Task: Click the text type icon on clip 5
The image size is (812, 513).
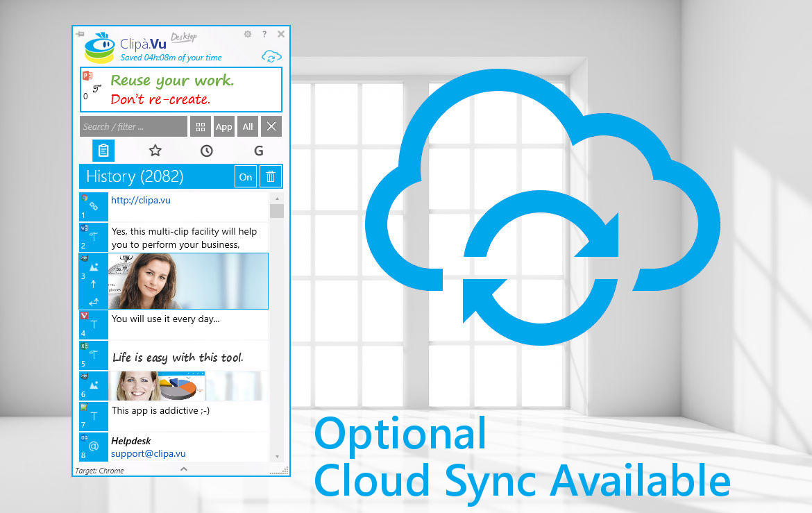Action: click(x=94, y=355)
